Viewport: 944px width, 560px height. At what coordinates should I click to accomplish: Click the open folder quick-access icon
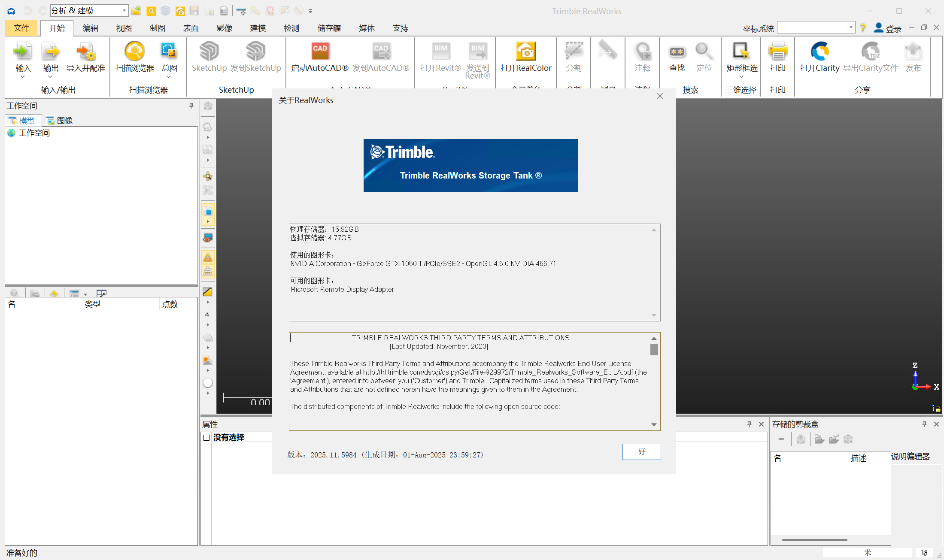136,11
